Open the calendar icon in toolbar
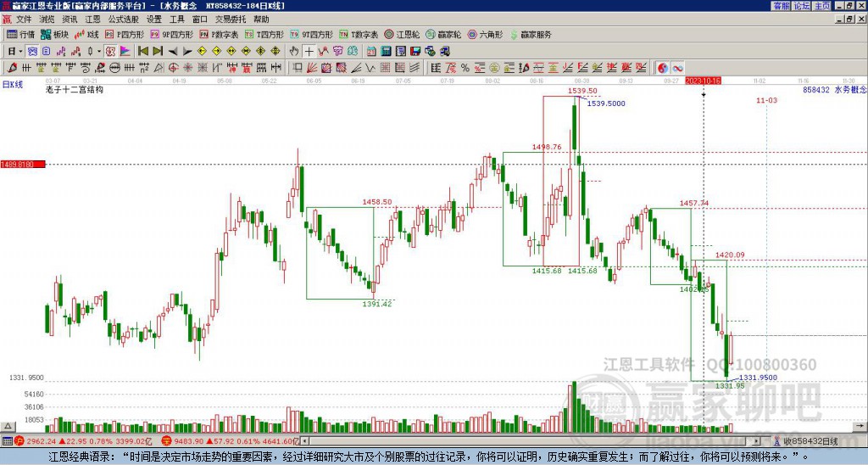This screenshot has height=465, width=868. (371, 51)
